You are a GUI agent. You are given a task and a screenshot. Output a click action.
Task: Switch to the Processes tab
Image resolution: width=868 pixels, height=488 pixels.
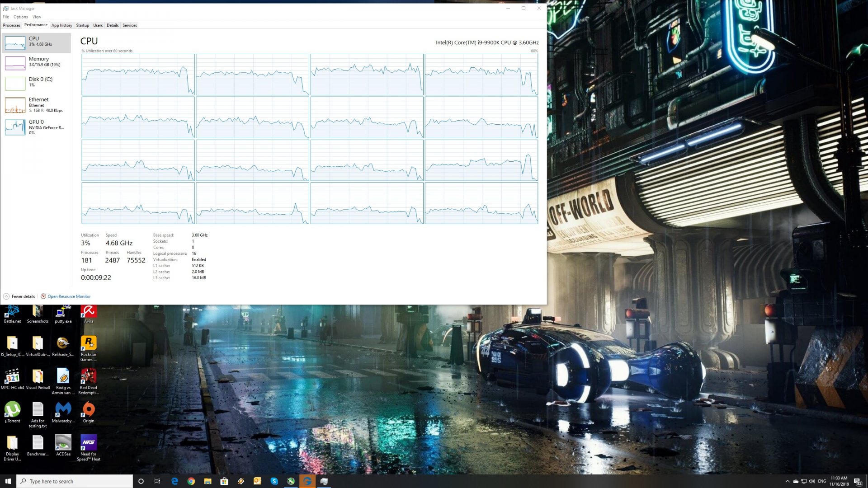[11, 25]
